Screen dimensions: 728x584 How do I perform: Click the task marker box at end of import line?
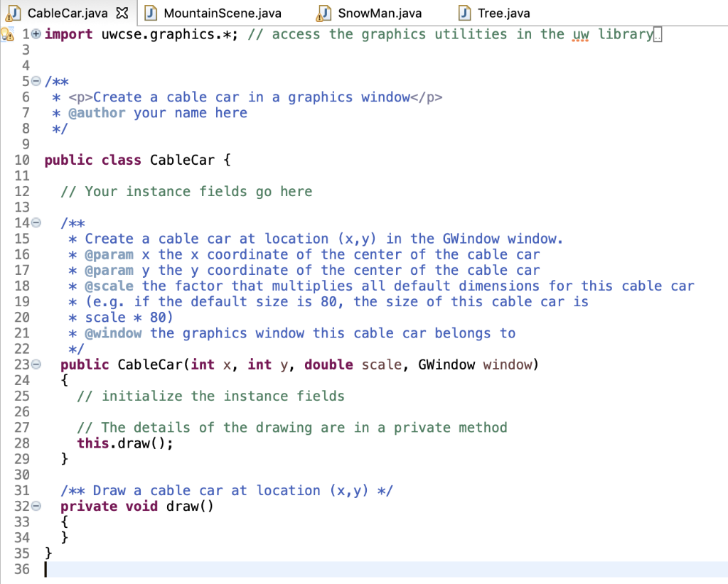pos(659,33)
